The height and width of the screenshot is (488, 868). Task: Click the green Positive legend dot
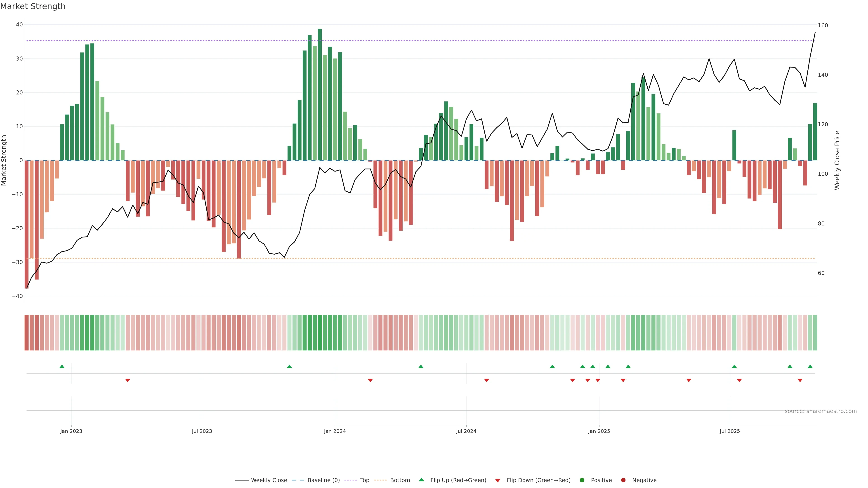pyautogui.click(x=582, y=480)
